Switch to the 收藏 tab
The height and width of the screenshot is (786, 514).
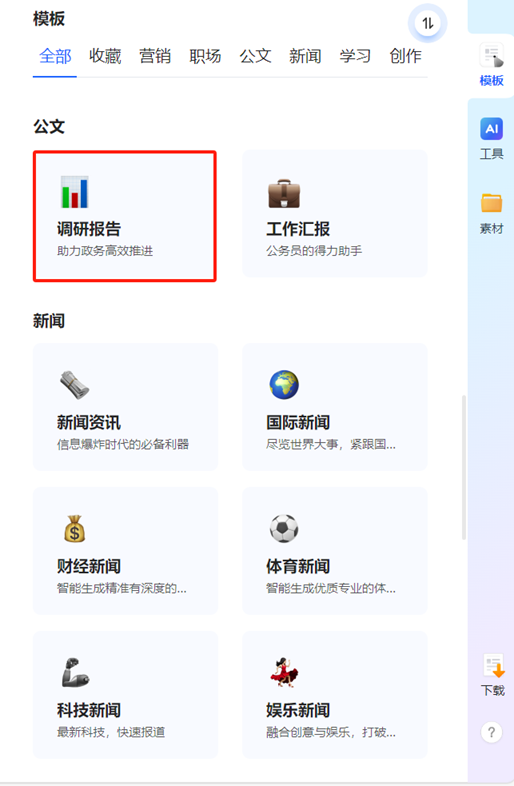pyautogui.click(x=105, y=56)
